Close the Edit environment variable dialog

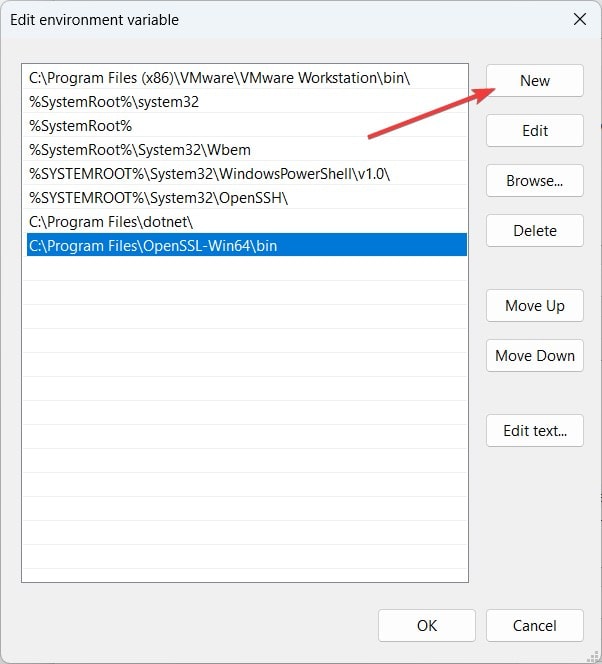click(580, 19)
